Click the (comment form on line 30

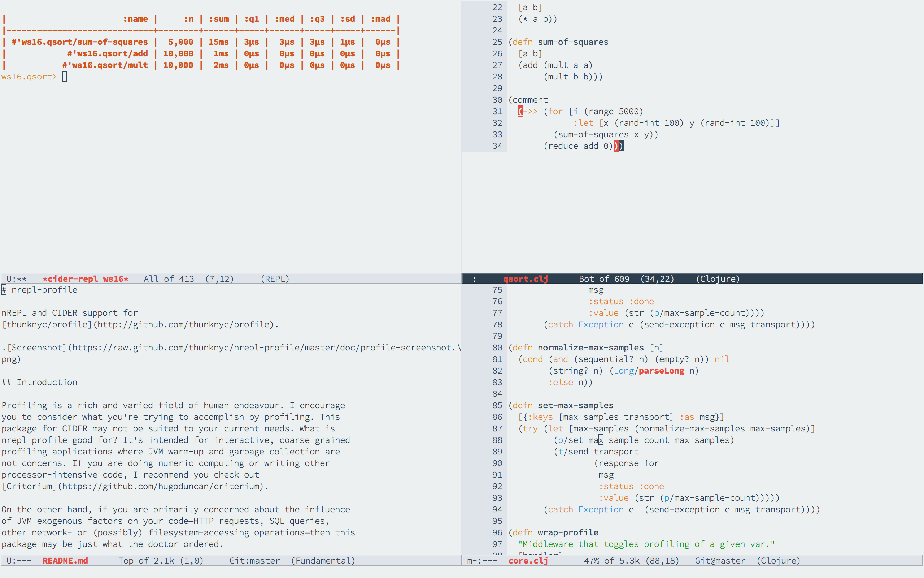(x=528, y=100)
